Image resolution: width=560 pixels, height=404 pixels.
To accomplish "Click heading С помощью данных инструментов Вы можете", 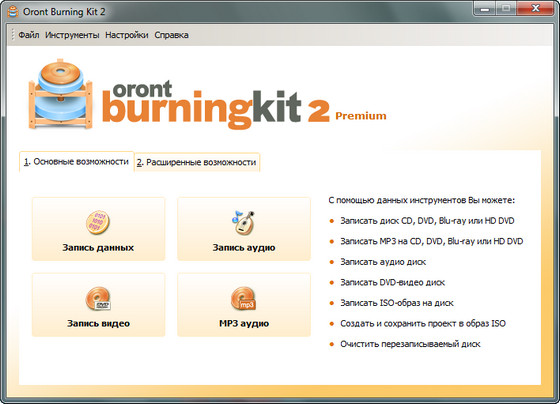I will (x=422, y=200).
